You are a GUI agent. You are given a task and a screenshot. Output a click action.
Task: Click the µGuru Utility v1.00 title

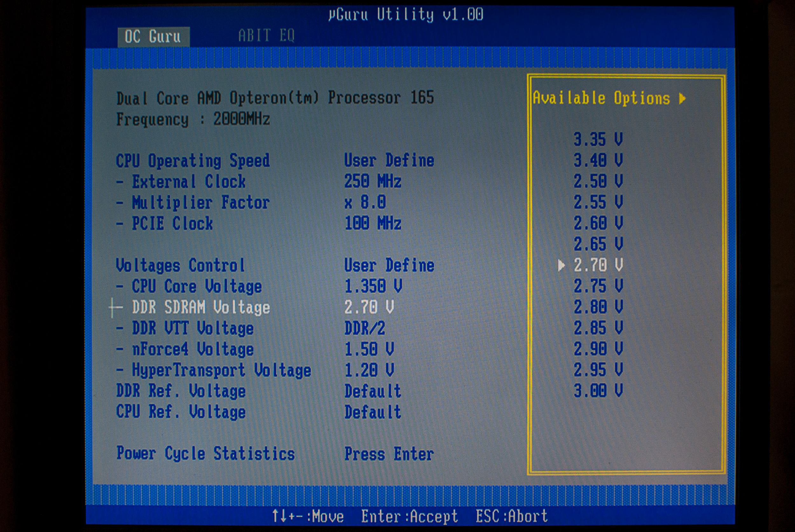tap(406, 14)
